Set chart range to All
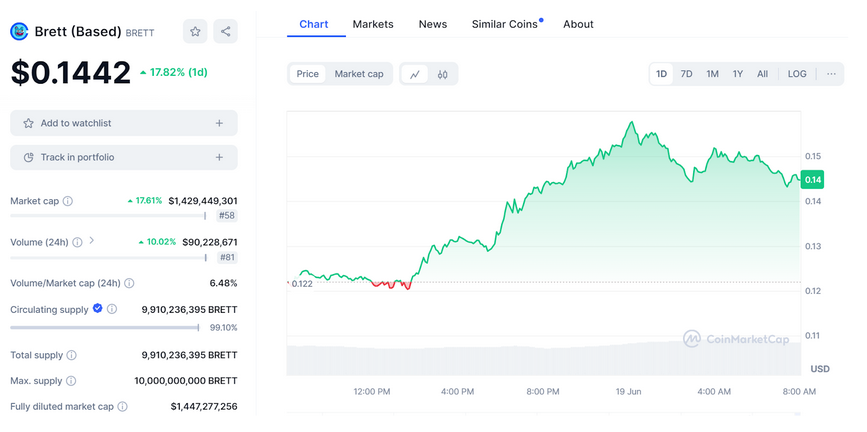The height and width of the screenshot is (432, 867). click(762, 74)
